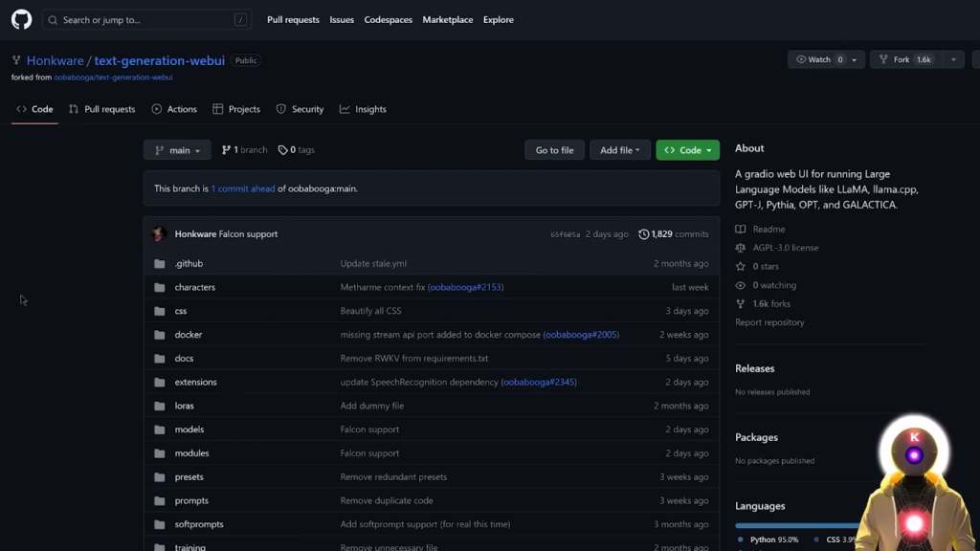980x551 pixels.
Task: Click the GitHub logo icon
Action: pyautogui.click(x=21, y=19)
